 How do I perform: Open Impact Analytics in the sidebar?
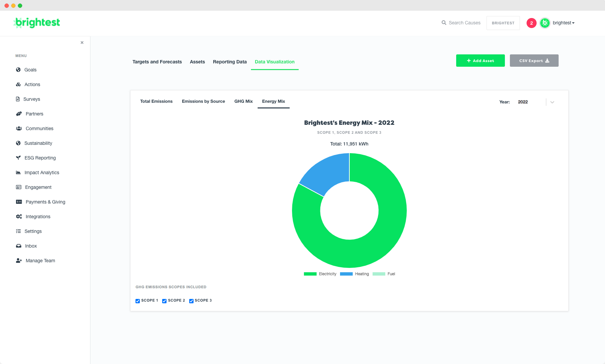(42, 172)
